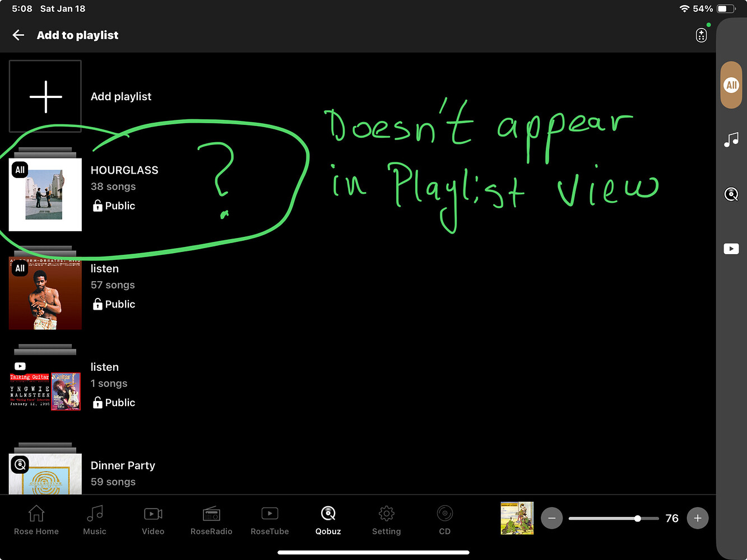
Task: Switch to the Video tab
Action: point(153,520)
